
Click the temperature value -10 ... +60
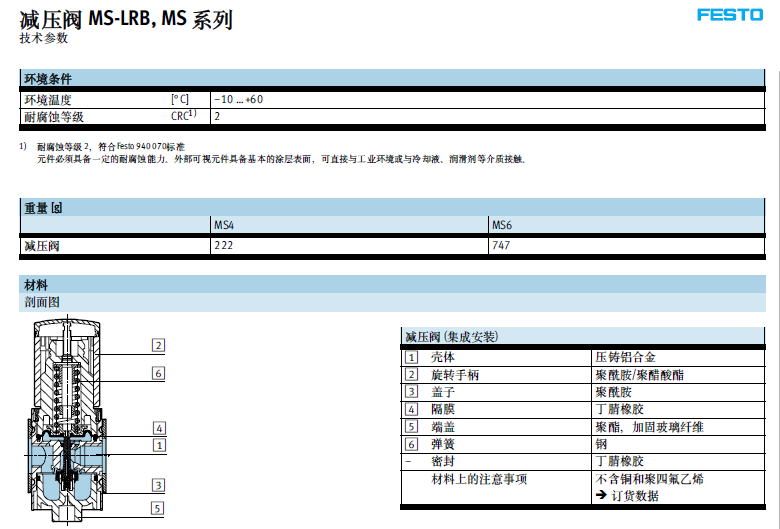pos(239,100)
